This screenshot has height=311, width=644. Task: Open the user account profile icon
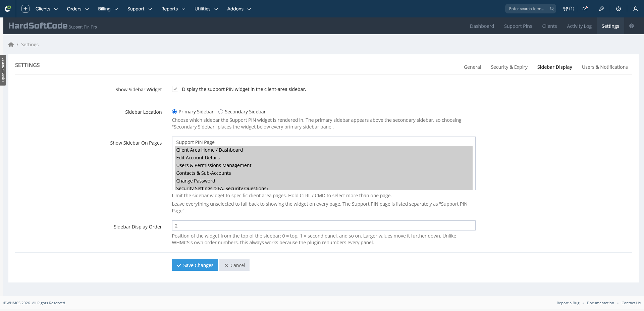[636, 9]
